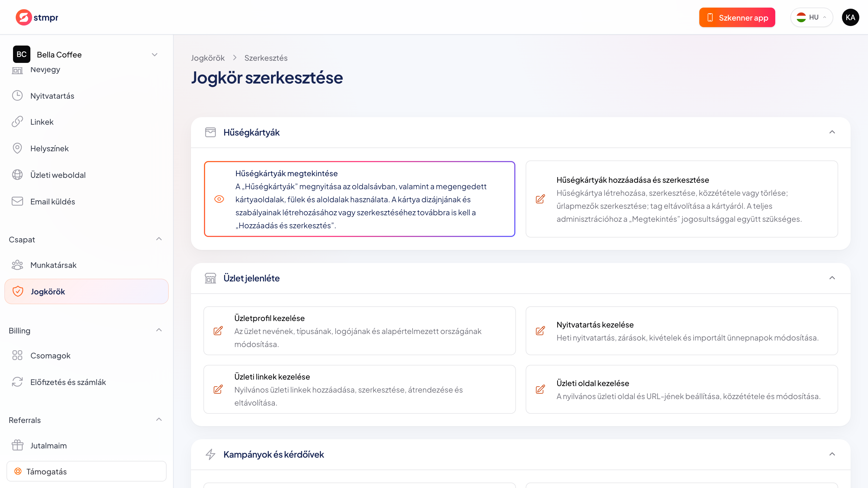The image size is (868, 488).
Task: Open the HU language dropdown
Action: (811, 17)
